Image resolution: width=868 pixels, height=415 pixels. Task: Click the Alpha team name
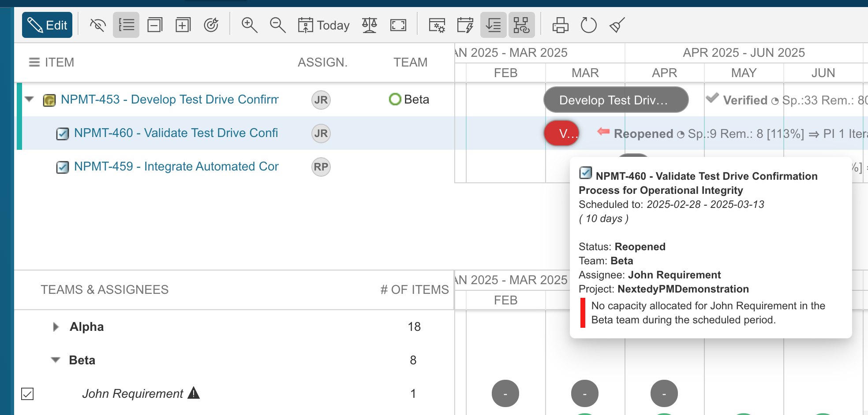click(87, 327)
